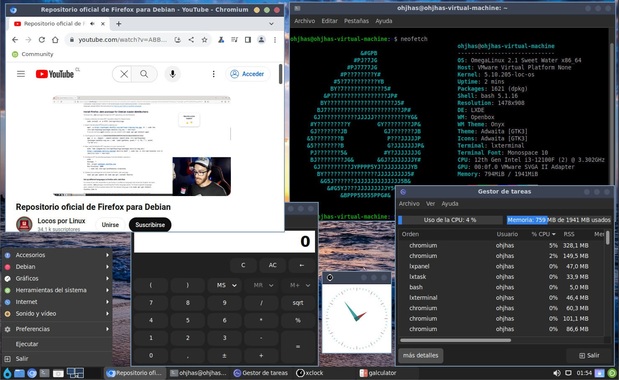Open Chromium's home page button
Viewport: 619px width, 380px height.
pyautogui.click(x=55, y=39)
